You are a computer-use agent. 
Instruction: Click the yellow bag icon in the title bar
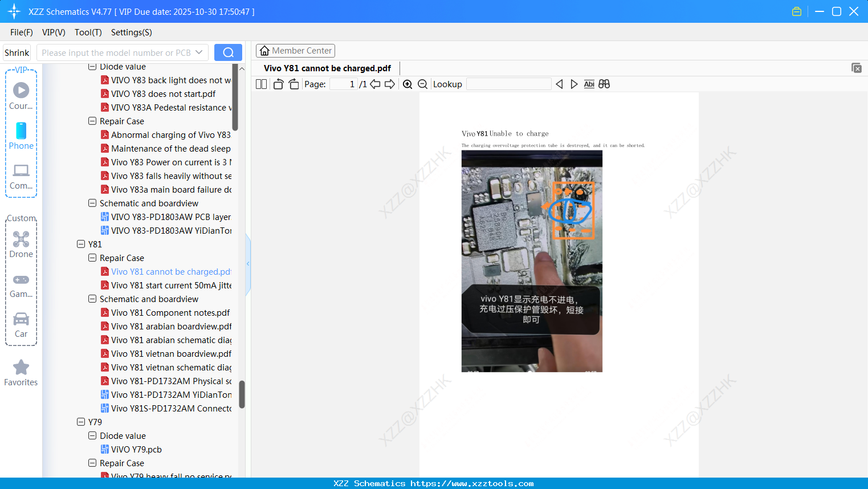[797, 11]
